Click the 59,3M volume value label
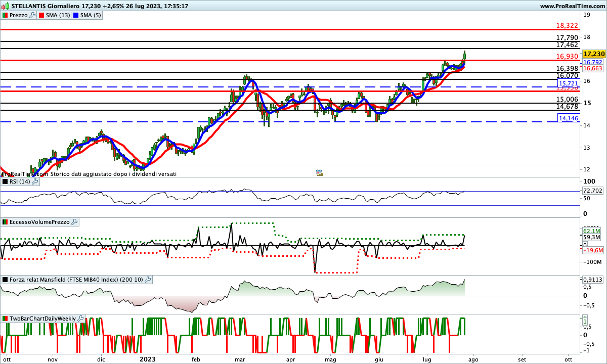This screenshot has height=364, width=607. coord(591,237)
